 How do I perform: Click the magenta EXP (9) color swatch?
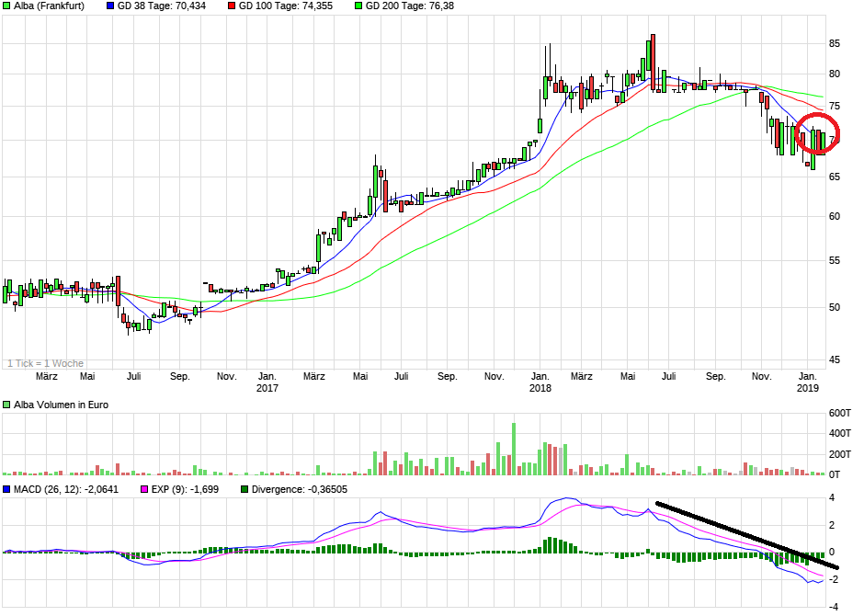pos(144,488)
